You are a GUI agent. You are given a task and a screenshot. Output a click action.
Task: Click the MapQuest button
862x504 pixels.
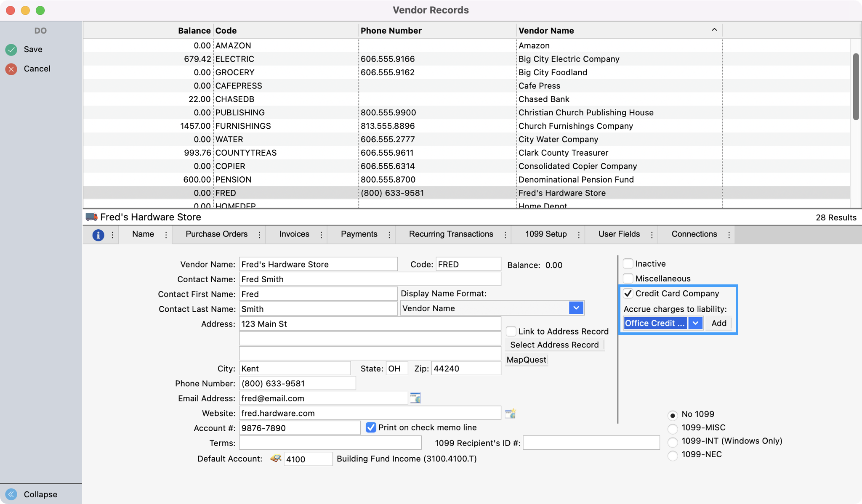point(526,360)
